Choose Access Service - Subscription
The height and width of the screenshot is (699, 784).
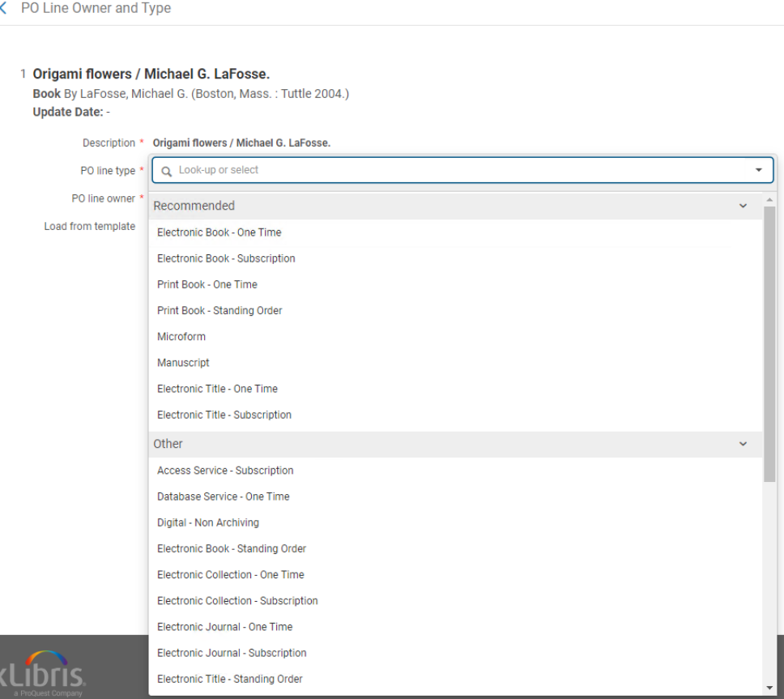(x=455, y=471)
